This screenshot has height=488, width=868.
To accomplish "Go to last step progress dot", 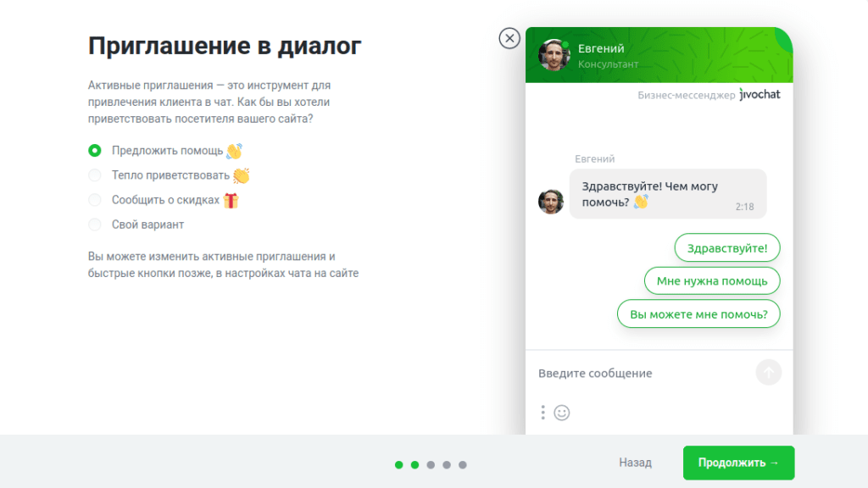I will point(463,465).
